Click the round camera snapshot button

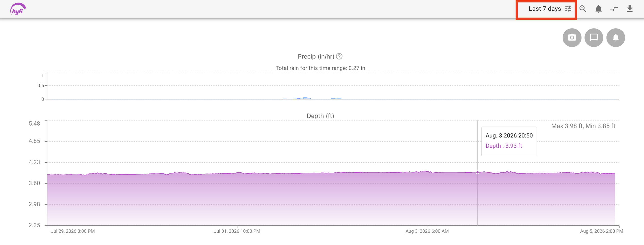pos(572,38)
